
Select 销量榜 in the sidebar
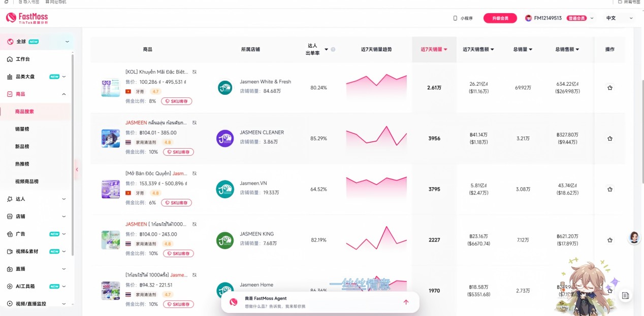point(22,129)
